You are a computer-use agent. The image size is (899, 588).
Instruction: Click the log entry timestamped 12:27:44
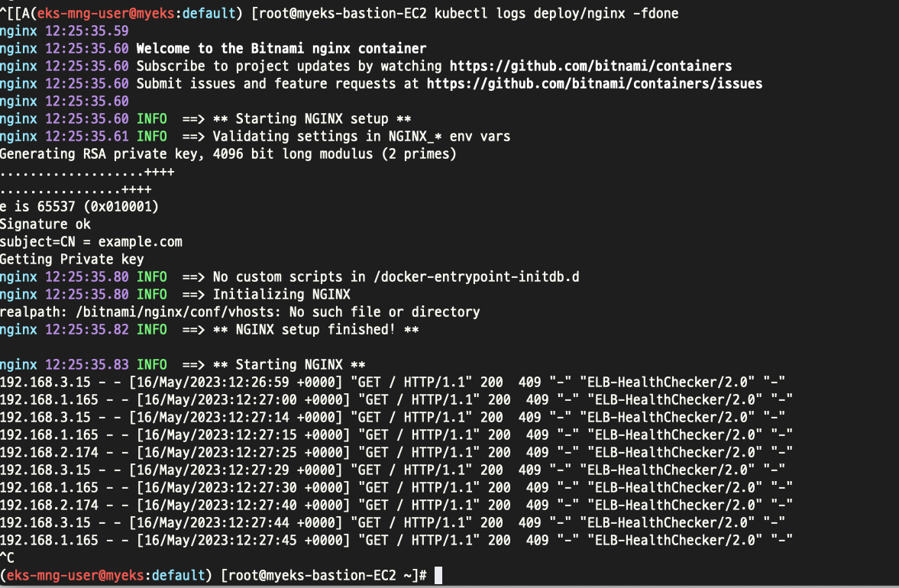click(392, 523)
